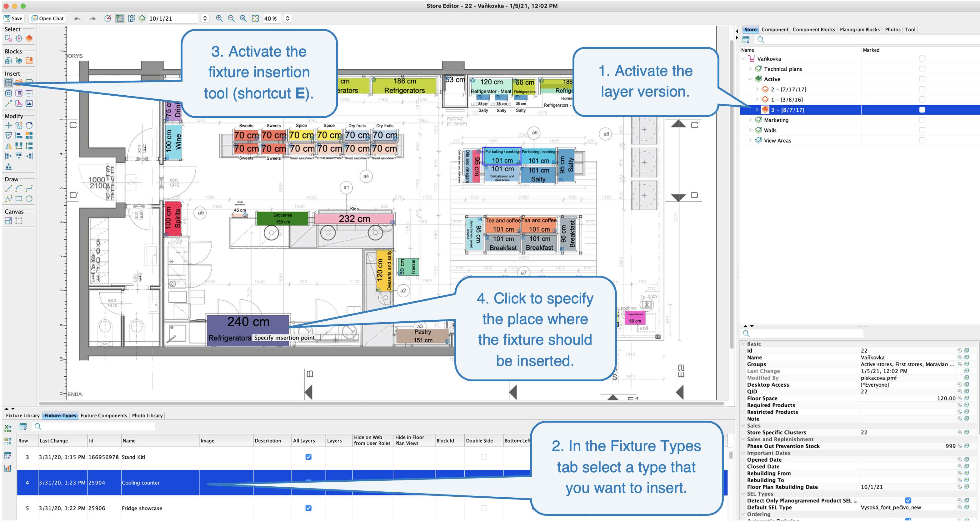This screenshot has height=522, width=980.
Task: Activate the fixture insertion tool
Action: [8, 83]
